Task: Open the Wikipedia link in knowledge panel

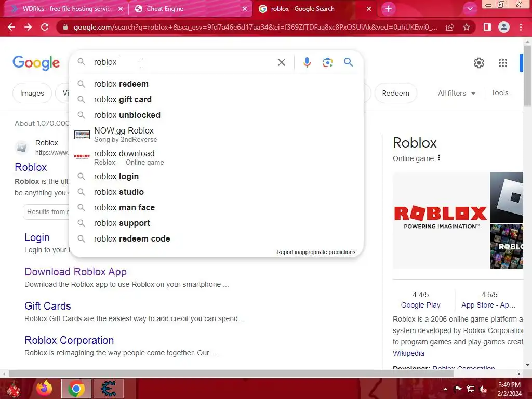Action: coord(408,353)
